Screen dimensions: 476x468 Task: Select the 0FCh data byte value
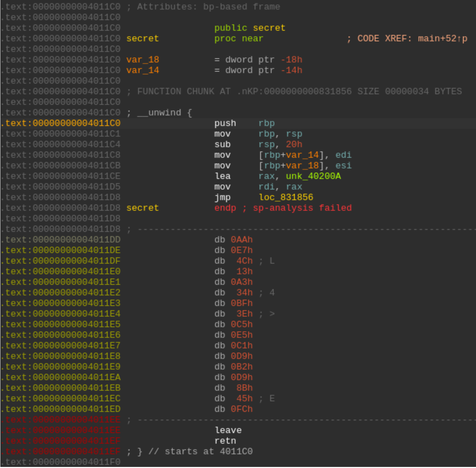[x=242, y=409]
